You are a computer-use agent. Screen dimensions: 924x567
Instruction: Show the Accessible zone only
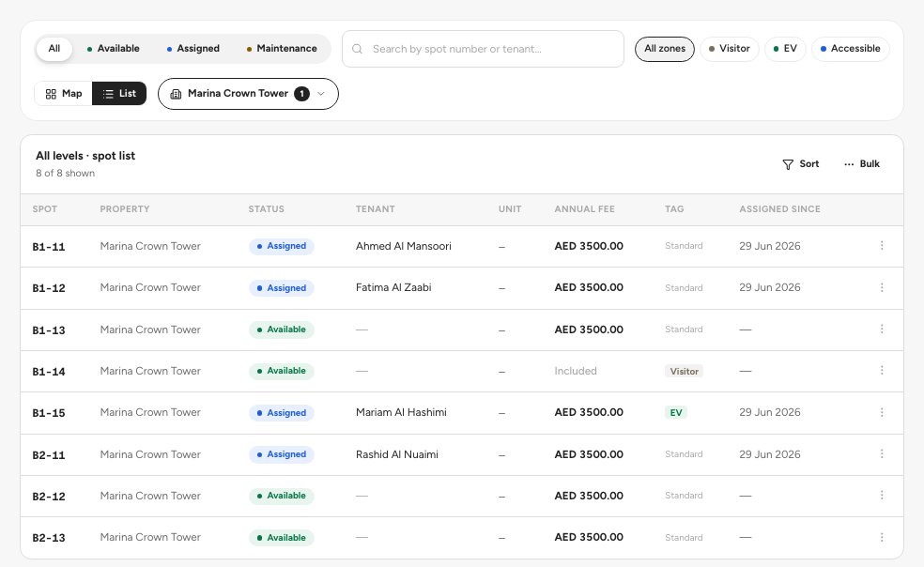[x=851, y=48]
